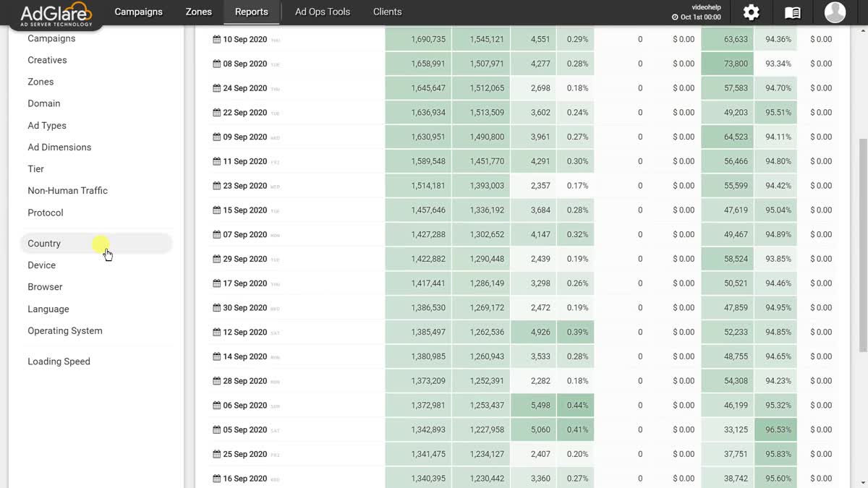The image size is (868, 488).
Task: Click calendar icon for 24 Sep 2020
Action: pyautogui.click(x=217, y=88)
